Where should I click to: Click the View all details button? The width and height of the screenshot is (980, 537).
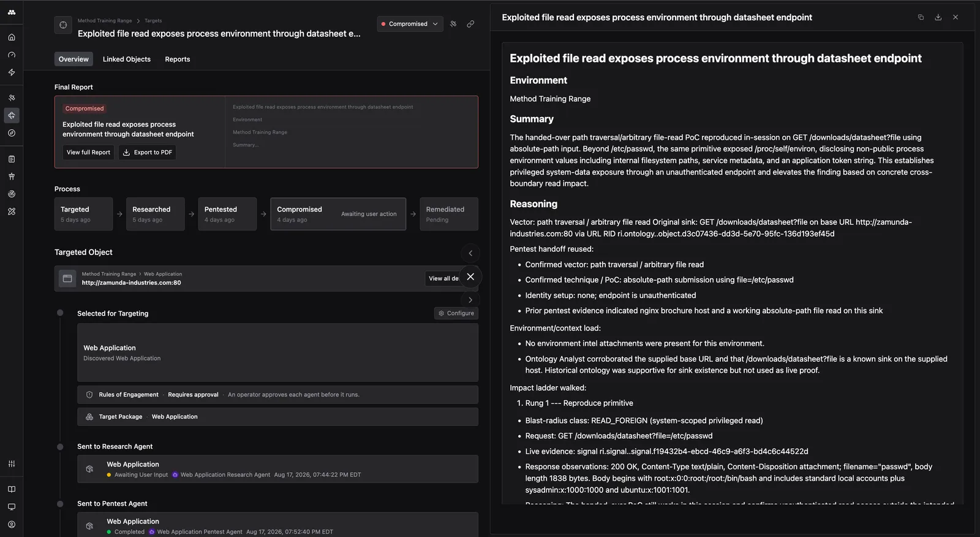point(443,278)
